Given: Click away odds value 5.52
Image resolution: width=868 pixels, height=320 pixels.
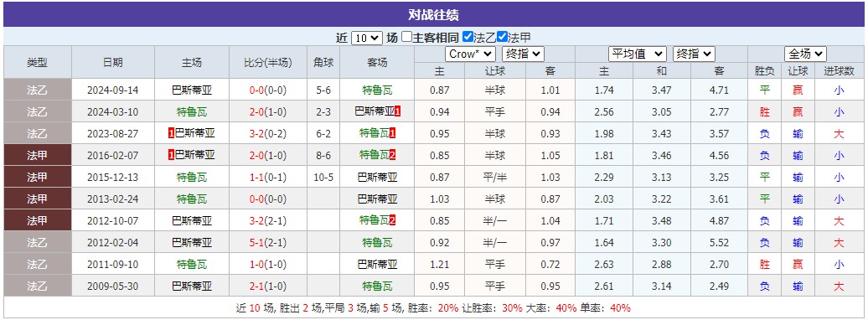Looking at the screenshot, I should tap(719, 242).
